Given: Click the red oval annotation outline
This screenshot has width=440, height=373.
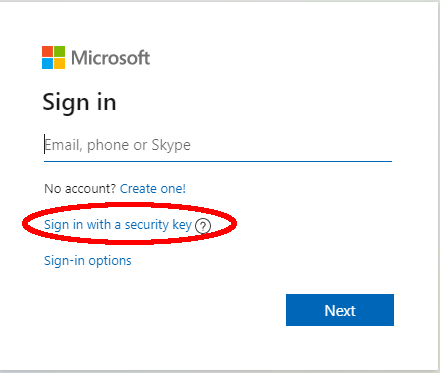Looking at the screenshot, I should click(x=23, y=223).
